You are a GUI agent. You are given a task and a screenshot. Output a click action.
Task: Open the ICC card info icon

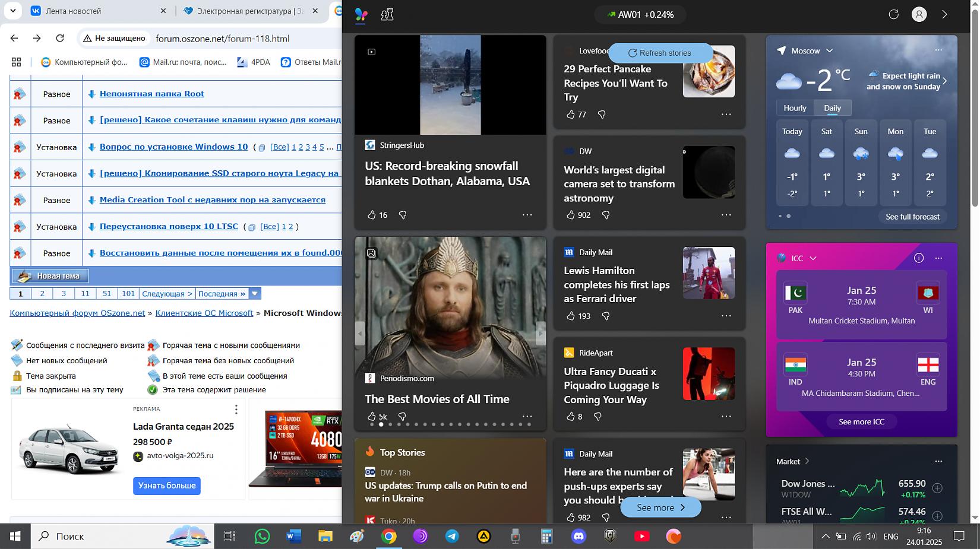tap(919, 258)
